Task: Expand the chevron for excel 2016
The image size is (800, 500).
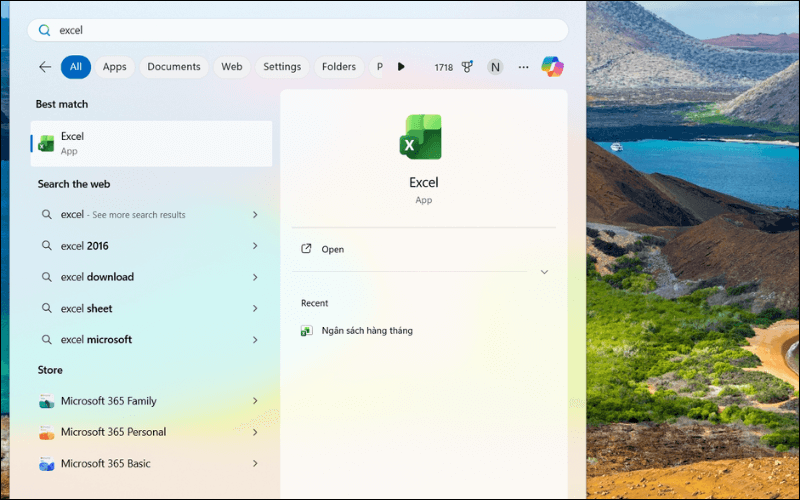Action: [x=255, y=246]
